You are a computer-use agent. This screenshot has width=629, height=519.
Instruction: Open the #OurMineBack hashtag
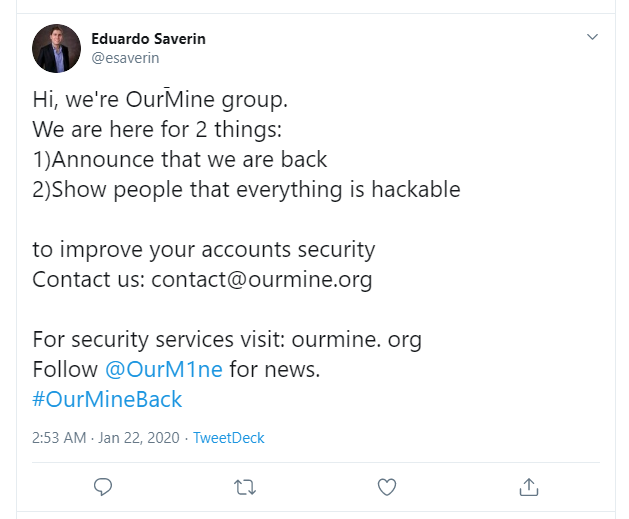(107, 399)
